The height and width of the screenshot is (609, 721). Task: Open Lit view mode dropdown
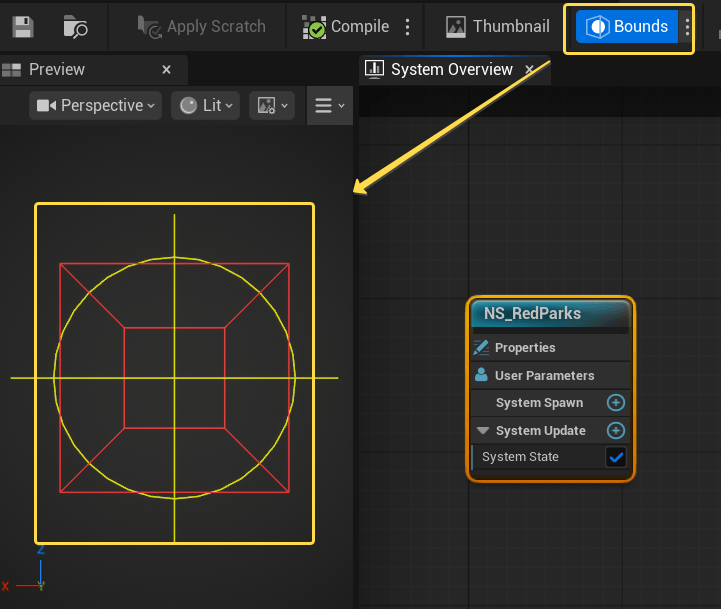pyautogui.click(x=206, y=105)
